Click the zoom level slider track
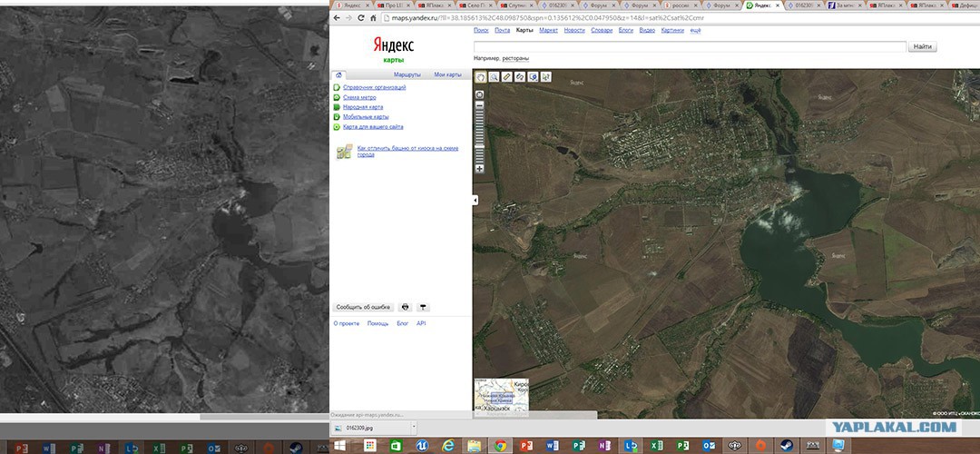Screen dimensions: 980x454 [479, 136]
